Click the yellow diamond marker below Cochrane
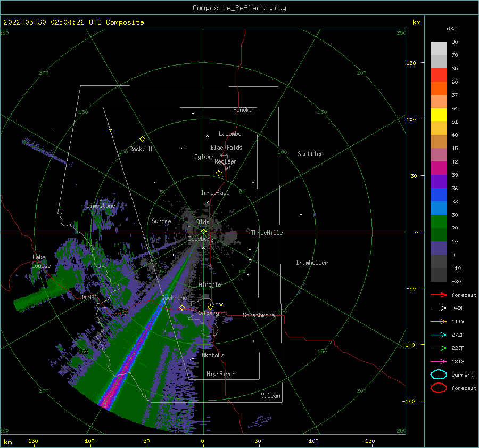Viewport: 479px width, 448px height. 182,307
